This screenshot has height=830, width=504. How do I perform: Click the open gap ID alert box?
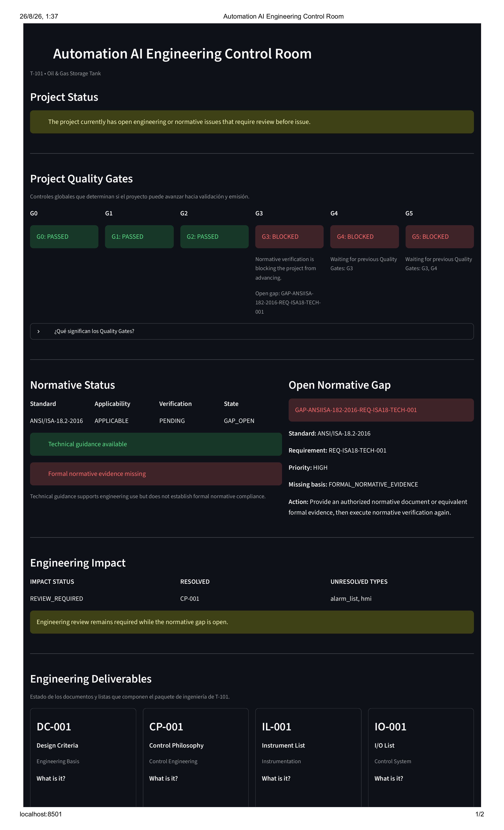pos(381,410)
